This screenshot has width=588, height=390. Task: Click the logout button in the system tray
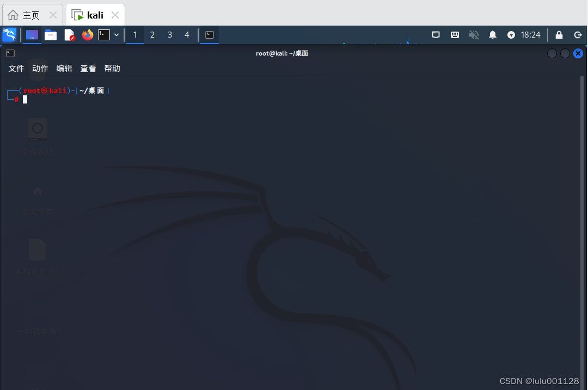coord(578,34)
